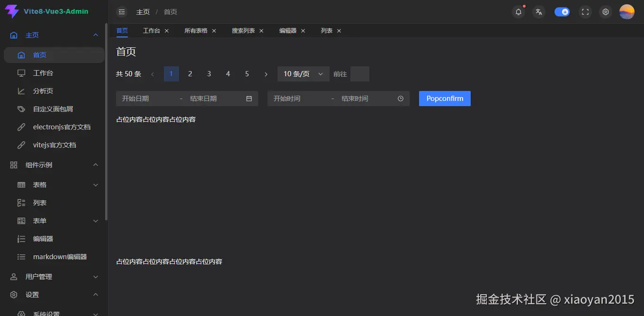Screen dimensions: 644x316
Task: Click the 前往 page jump input box
Action: tap(360, 74)
